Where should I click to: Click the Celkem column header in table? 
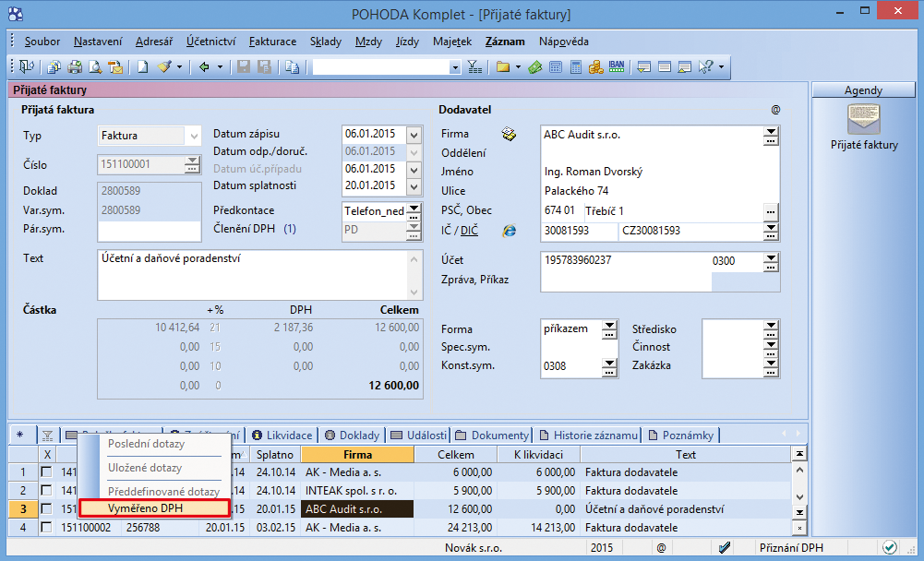(x=455, y=454)
